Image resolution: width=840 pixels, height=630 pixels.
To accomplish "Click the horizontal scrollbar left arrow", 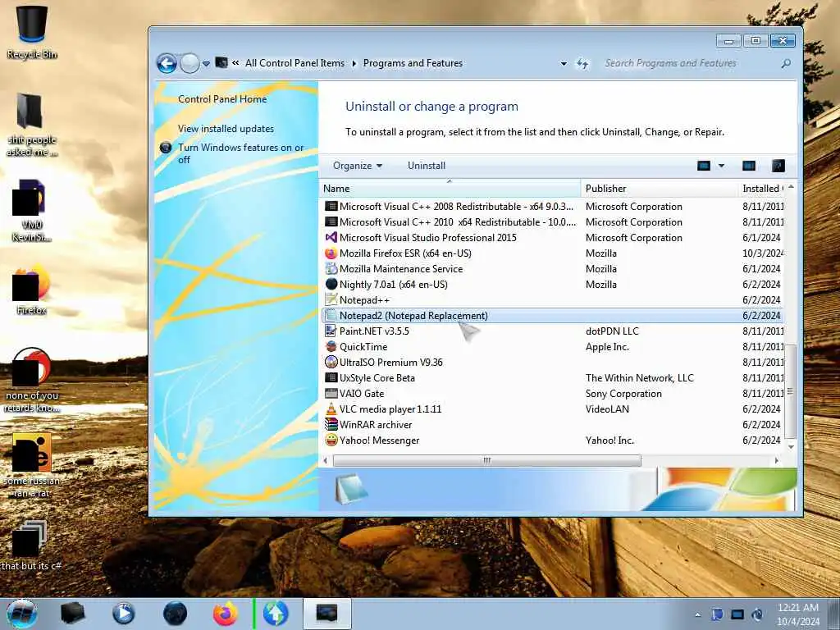I will (x=325, y=460).
